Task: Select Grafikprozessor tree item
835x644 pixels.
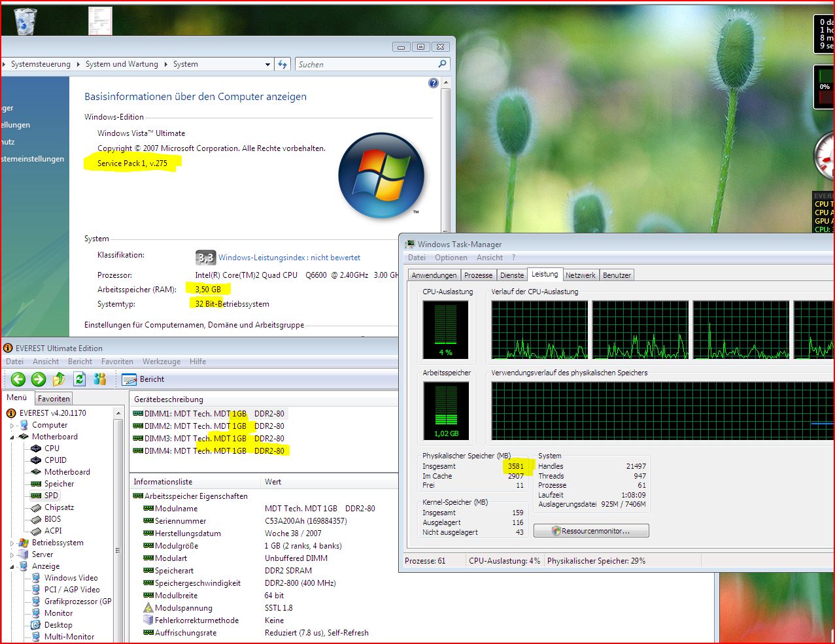Action: point(78,602)
